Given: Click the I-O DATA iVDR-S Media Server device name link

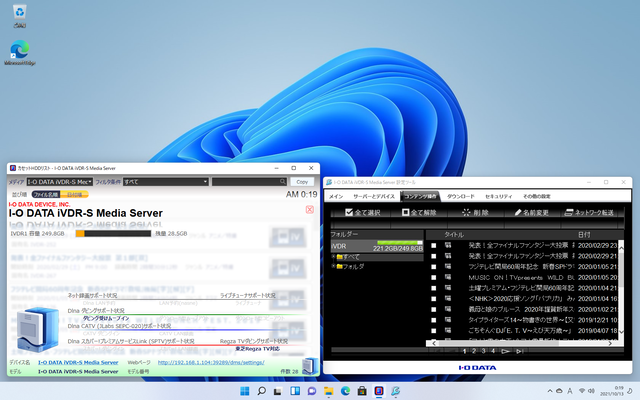Looking at the screenshot, I should click(78, 362).
